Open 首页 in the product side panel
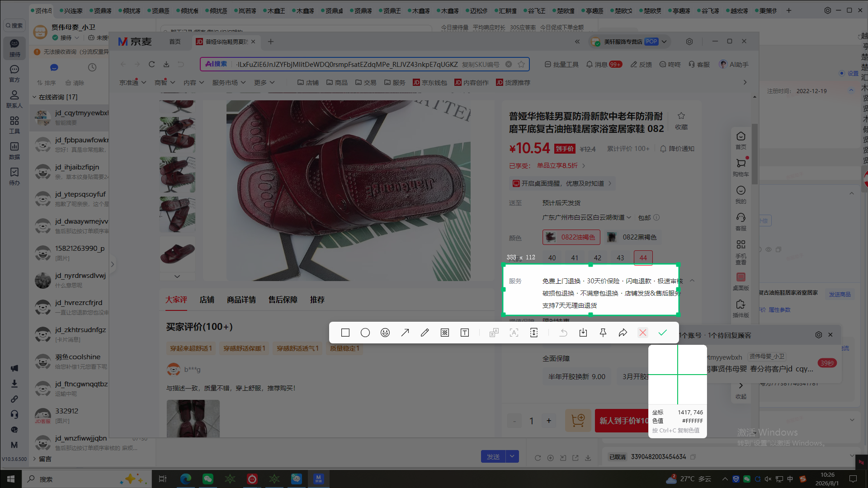 (x=741, y=141)
